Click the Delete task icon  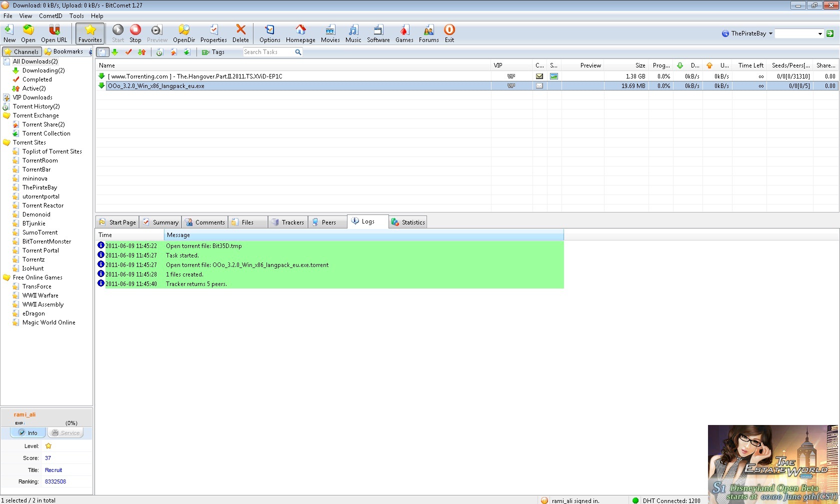click(240, 33)
